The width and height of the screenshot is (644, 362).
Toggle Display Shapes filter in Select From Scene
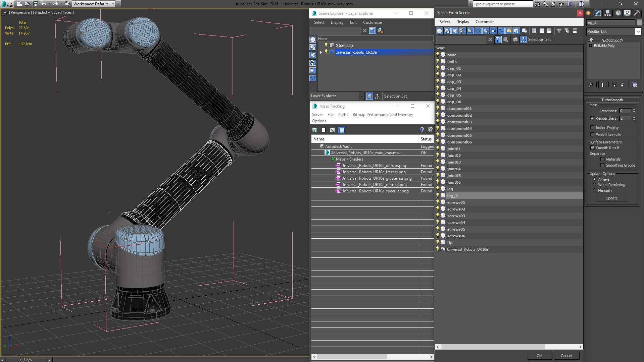coord(447,31)
